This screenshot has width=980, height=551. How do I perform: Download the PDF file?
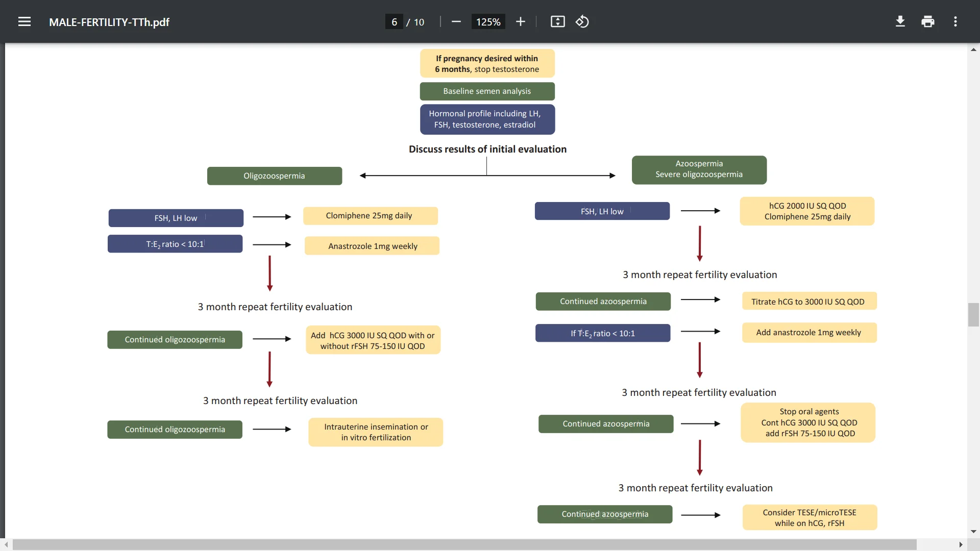pos(900,22)
